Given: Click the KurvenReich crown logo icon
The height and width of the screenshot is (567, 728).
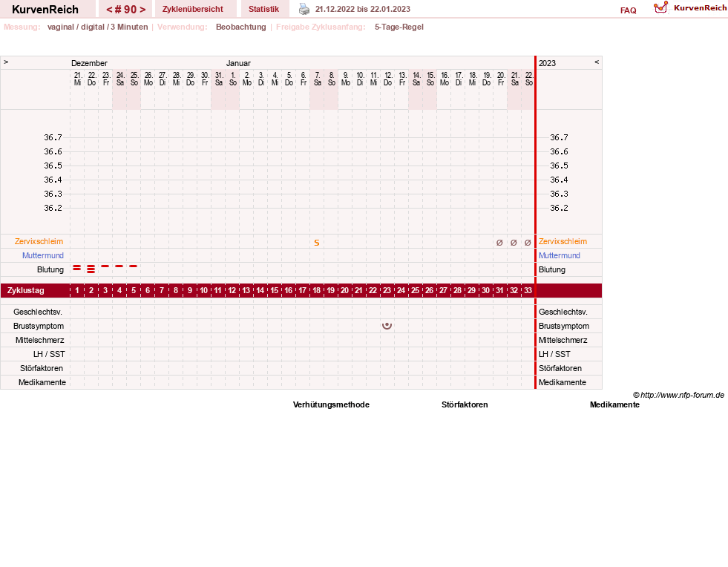Looking at the screenshot, I should 660,7.
